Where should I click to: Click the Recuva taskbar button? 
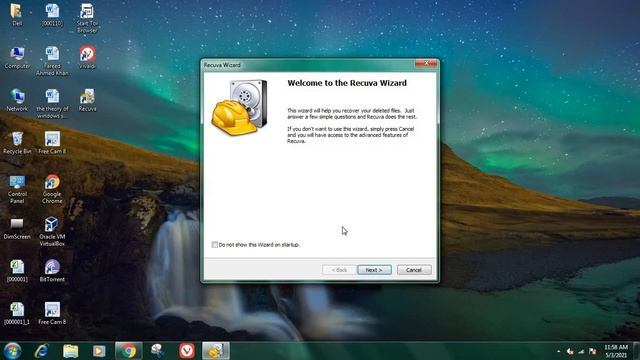216,351
